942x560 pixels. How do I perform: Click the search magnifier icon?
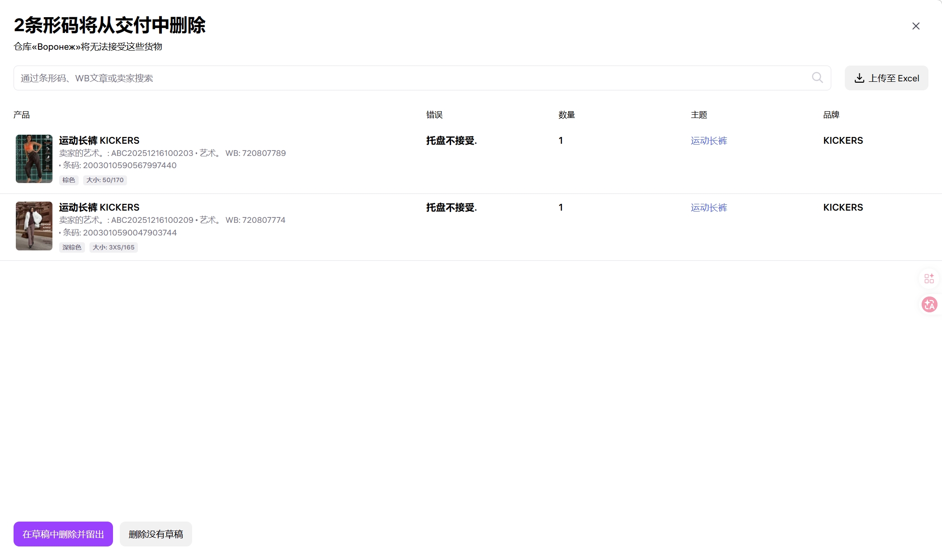(x=817, y=78)
